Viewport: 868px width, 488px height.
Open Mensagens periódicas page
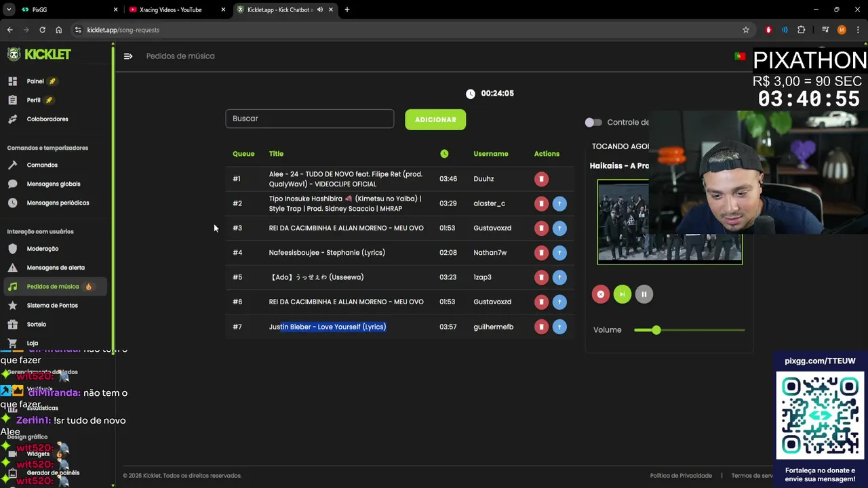pyautogui.click(x=58, y=203)
